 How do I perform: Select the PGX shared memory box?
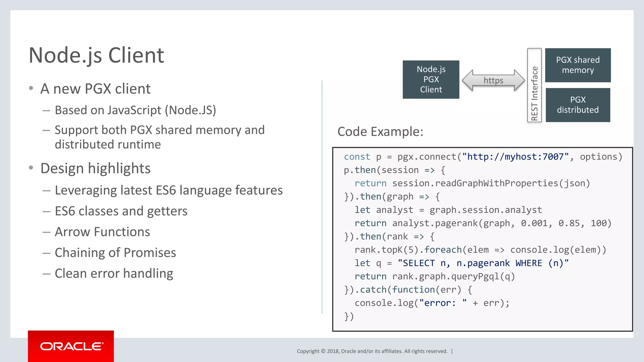578,65
